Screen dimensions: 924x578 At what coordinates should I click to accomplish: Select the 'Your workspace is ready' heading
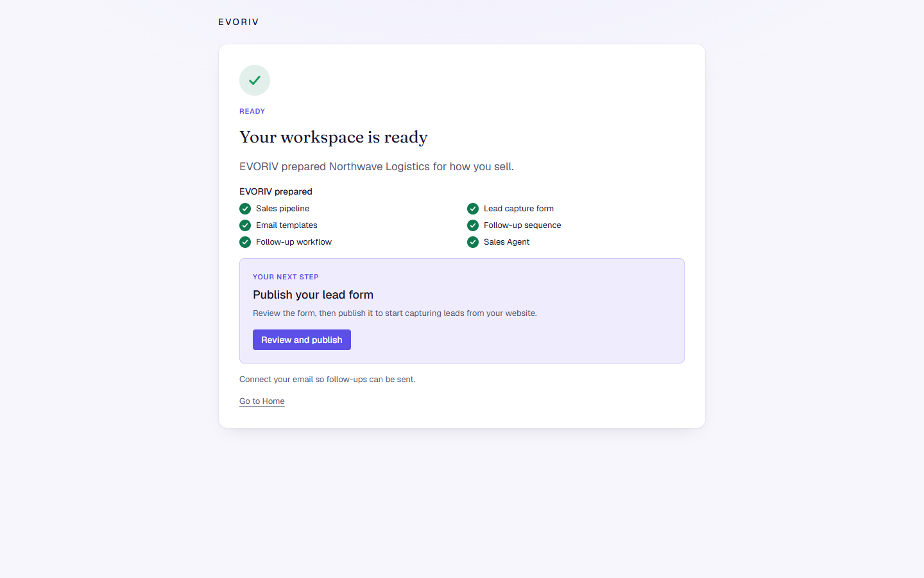click(x=334, y=137)
